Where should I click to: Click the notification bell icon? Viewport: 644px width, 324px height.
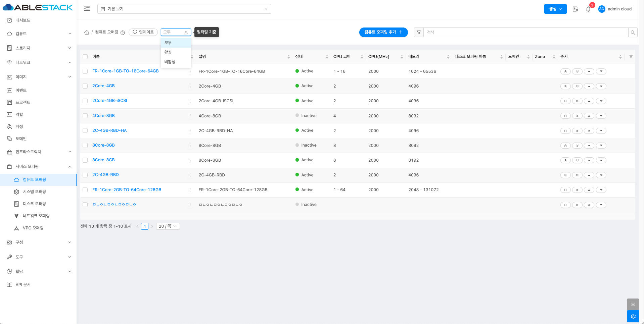tap(588, 9)
